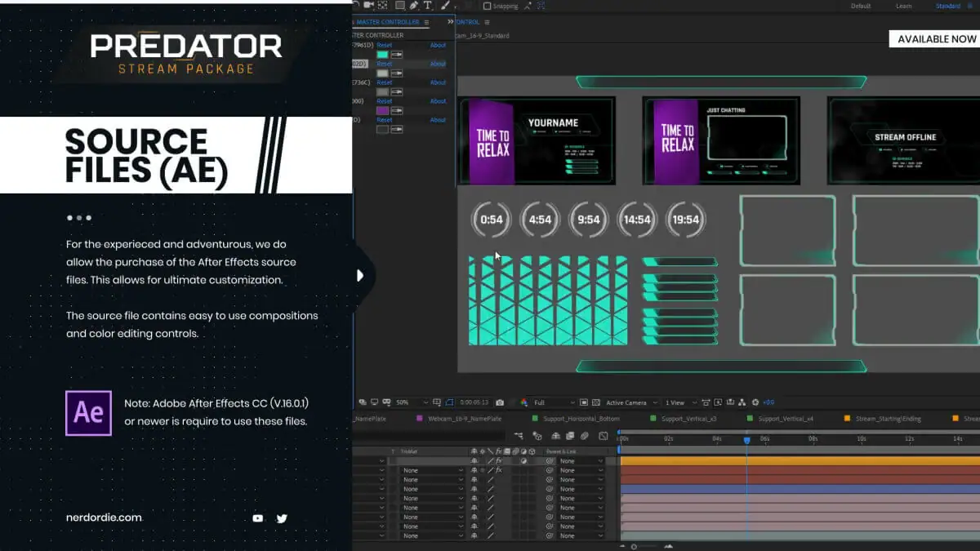Toggle the fx switch on first layer
The width and height of the screenshot is (980, 551).
[498, 461]
